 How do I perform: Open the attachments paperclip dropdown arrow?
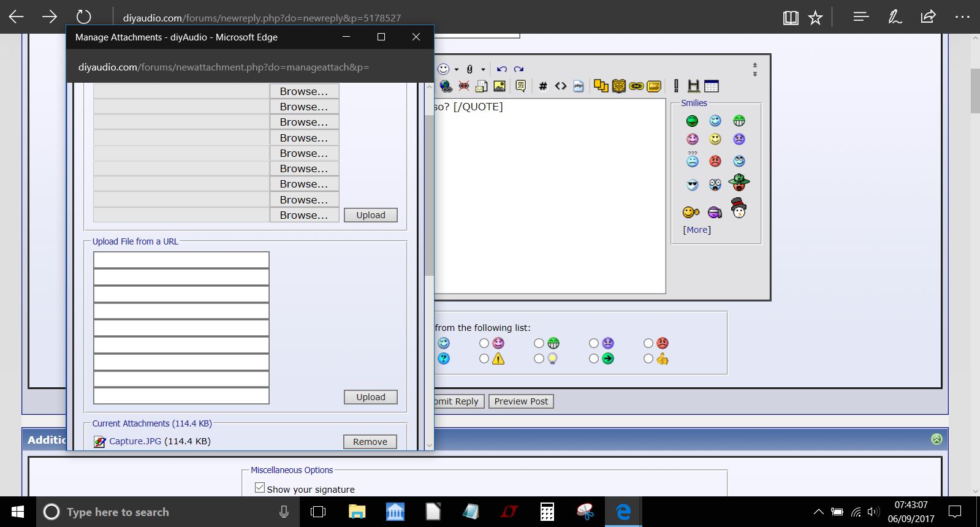[x=483, y=69]
